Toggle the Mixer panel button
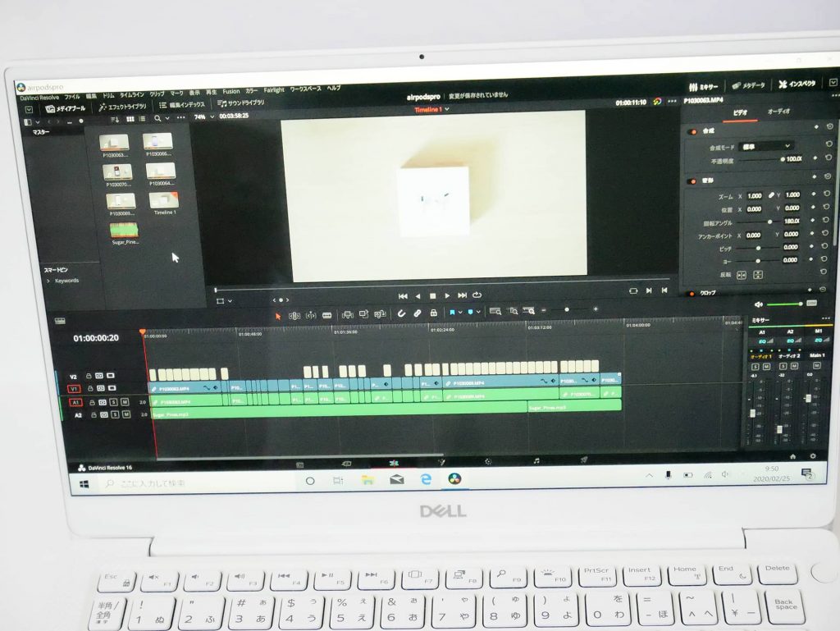Image resolution: width=840 pixels, height=631 pixels. point(703,87)
